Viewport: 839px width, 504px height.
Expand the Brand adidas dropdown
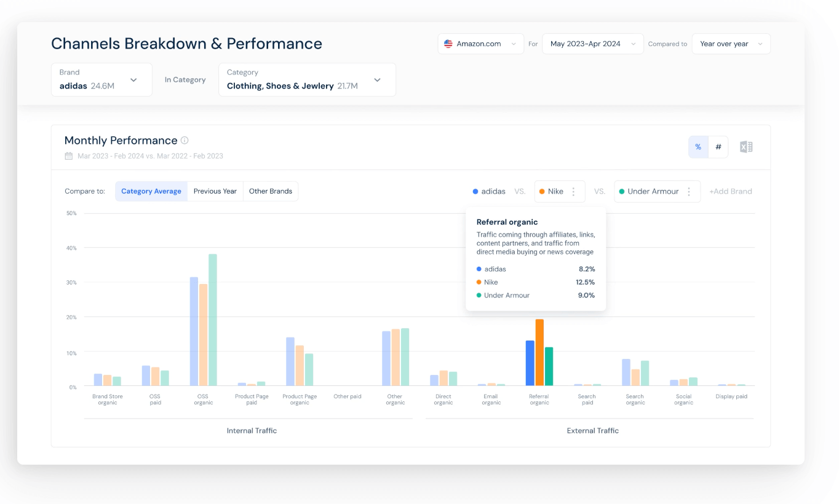click(133, 79)
